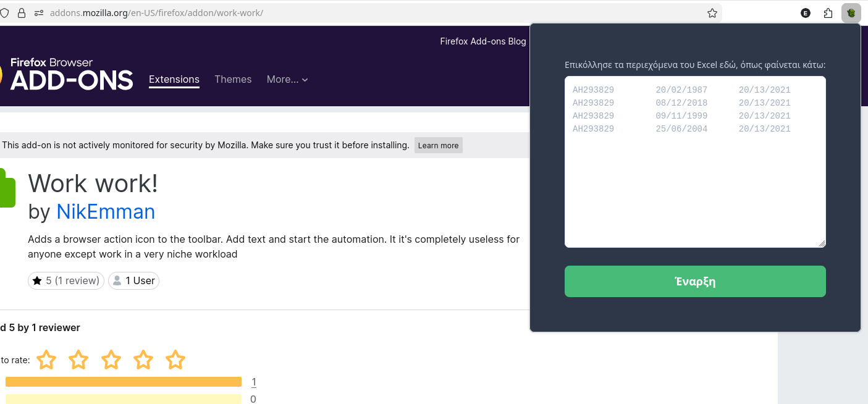868x404 pixels.
Task: Expand the More... dropdown menu
Action: click(287, 79)
